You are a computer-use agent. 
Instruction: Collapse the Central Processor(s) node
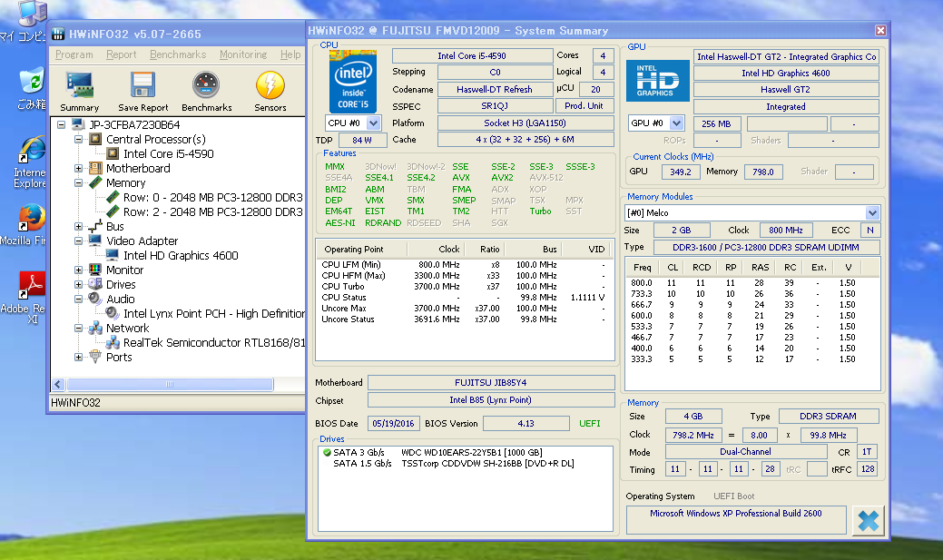tap(78, 140)
